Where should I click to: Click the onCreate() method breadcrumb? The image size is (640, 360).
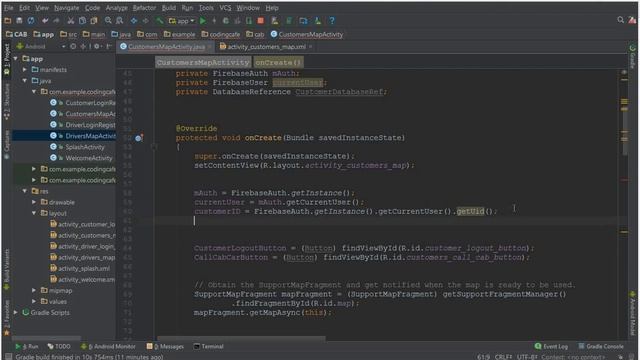278,62
